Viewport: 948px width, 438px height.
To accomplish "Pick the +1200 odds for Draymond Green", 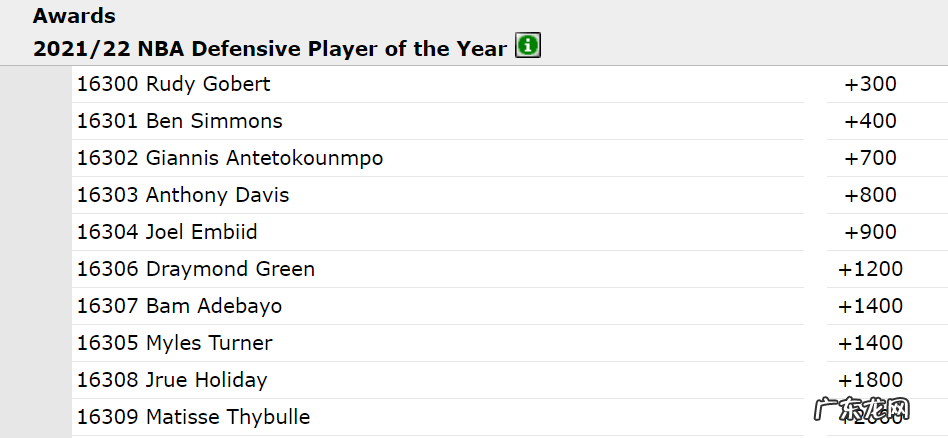I will [870, 269].
